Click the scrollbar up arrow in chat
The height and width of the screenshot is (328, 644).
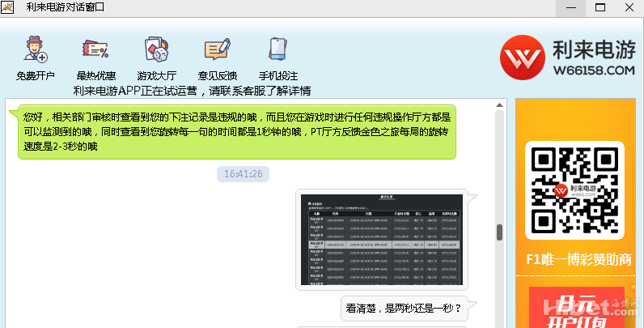pyautogui.click(x=500, y=105)
